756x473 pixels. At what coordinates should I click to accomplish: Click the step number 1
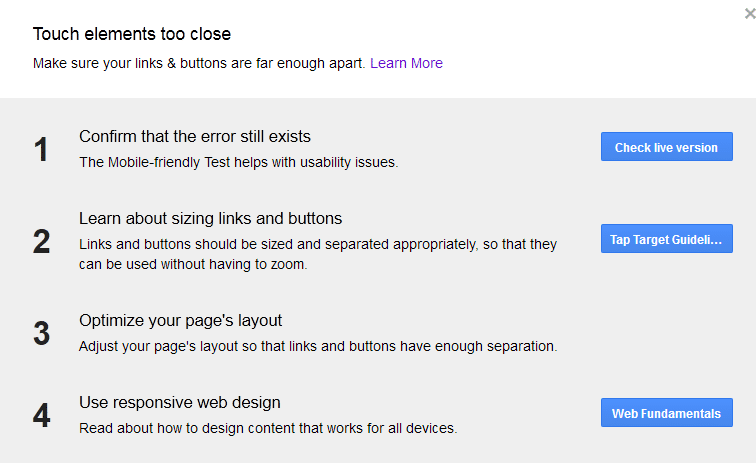pyautogui.click(x=41, y=150)
